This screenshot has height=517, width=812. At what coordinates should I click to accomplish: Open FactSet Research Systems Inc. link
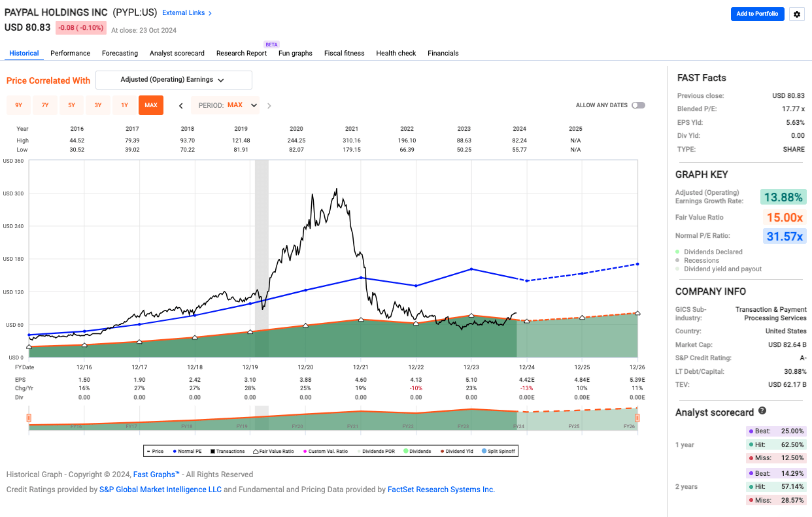click(441, 490)
